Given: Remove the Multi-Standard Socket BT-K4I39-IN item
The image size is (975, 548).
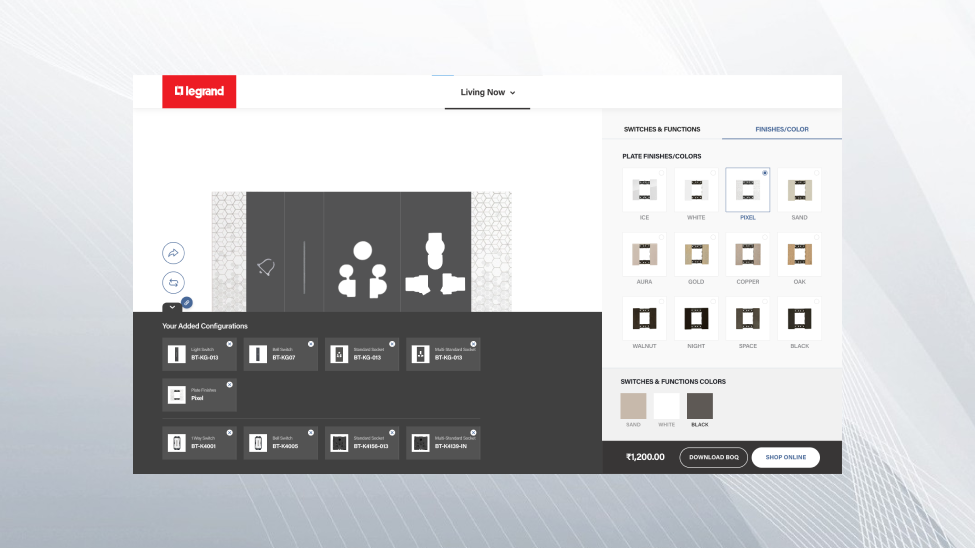Looking at the screenshot, I should [x=473, y=433].
